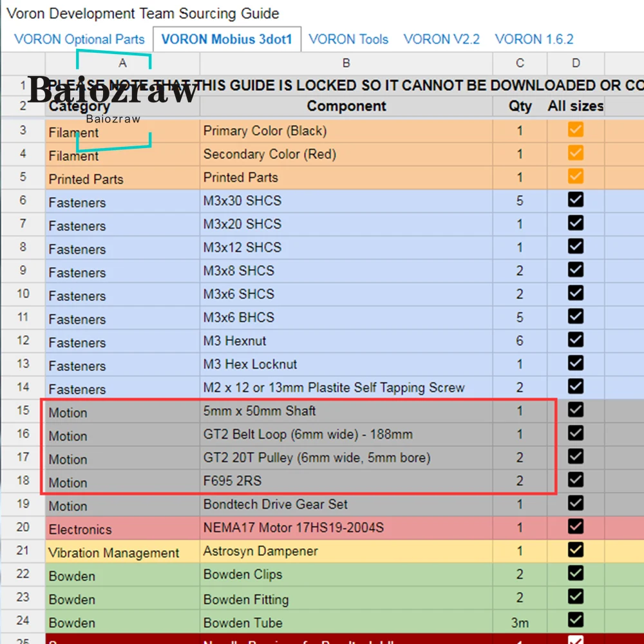The height and width of the screenshot is (644, 644).
Task: Toggle the NEMA17 Motor checkbox
Action: tap(575, 527)
